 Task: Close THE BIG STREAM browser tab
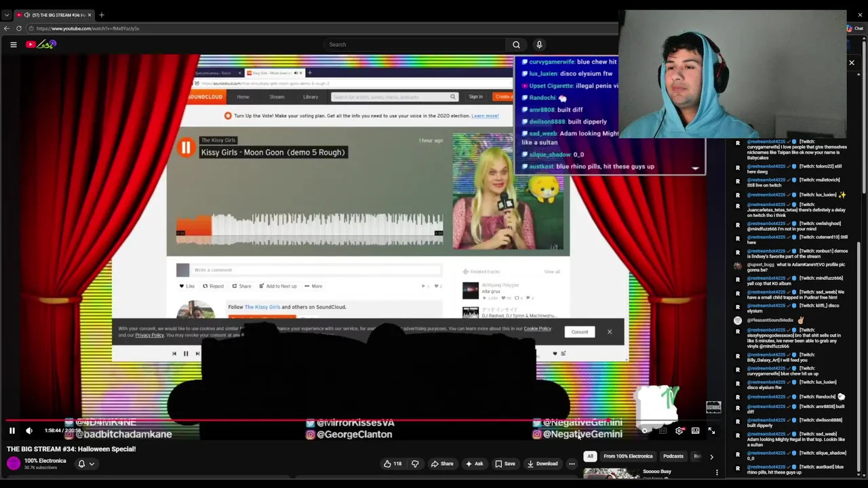89,15
